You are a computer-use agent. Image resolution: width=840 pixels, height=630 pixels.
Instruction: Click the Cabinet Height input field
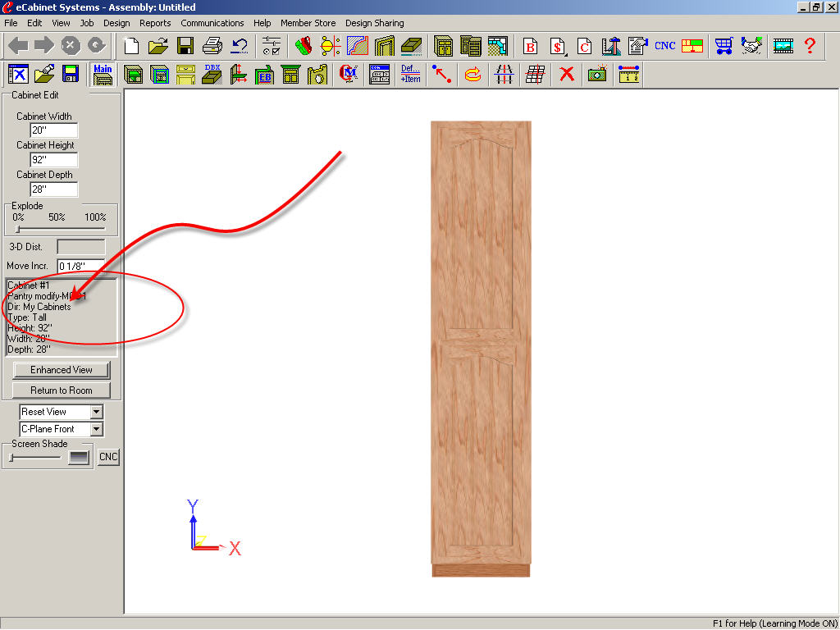[x=54, y=160]
